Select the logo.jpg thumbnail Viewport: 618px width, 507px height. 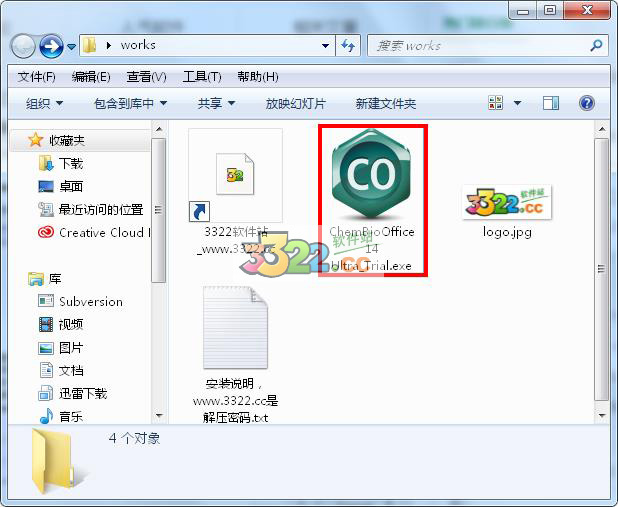point(507,202)
